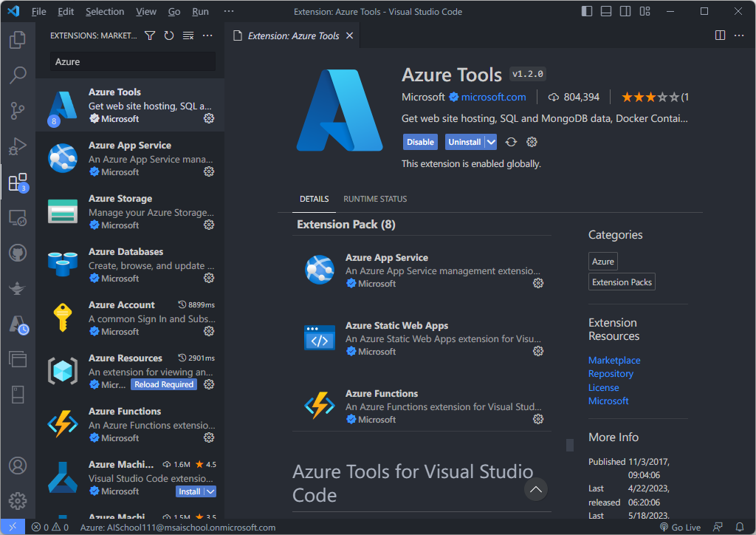Open the Go menu

[174, 12]
